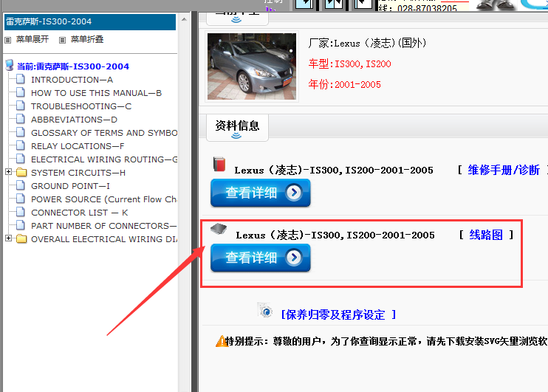The image size is (548, 392).
Task: Open HOW TO USE THIS MANUAL—B
Action: (x=96, y=93)
